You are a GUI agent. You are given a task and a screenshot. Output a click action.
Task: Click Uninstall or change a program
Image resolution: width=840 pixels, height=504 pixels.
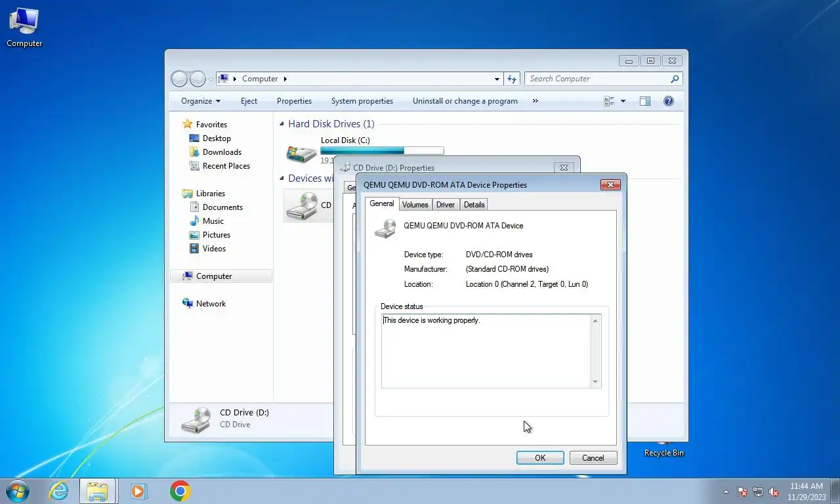pos(465,101)
